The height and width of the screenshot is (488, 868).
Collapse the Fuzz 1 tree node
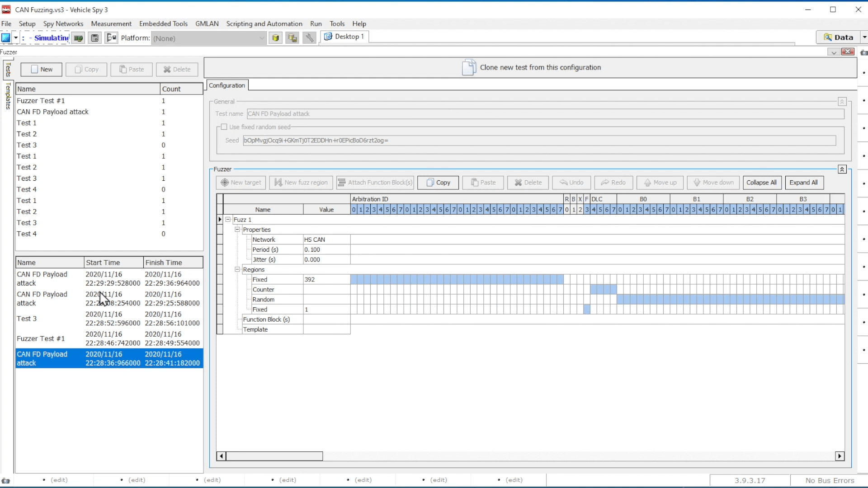point(228,220)
